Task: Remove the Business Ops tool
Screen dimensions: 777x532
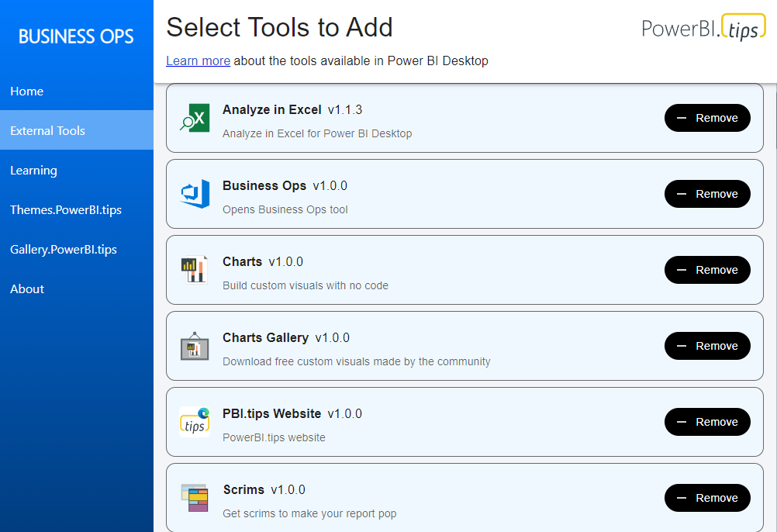Action: click(x=707, y=194)
